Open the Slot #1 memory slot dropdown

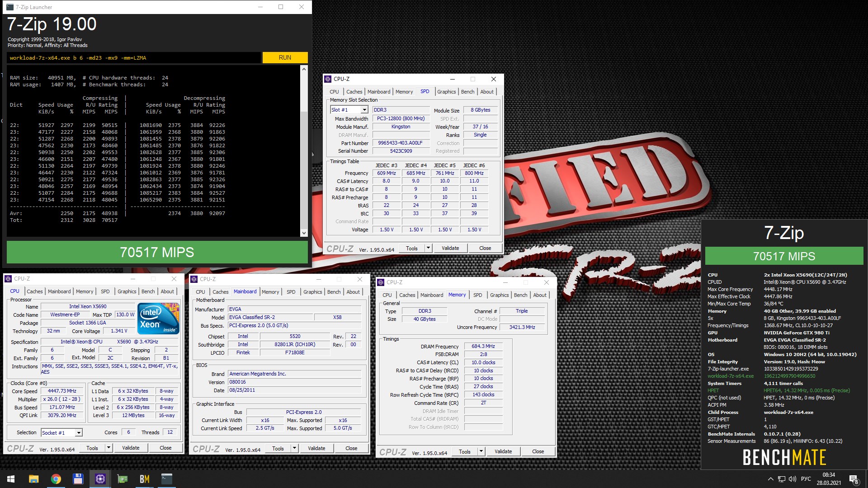point(364,110)
